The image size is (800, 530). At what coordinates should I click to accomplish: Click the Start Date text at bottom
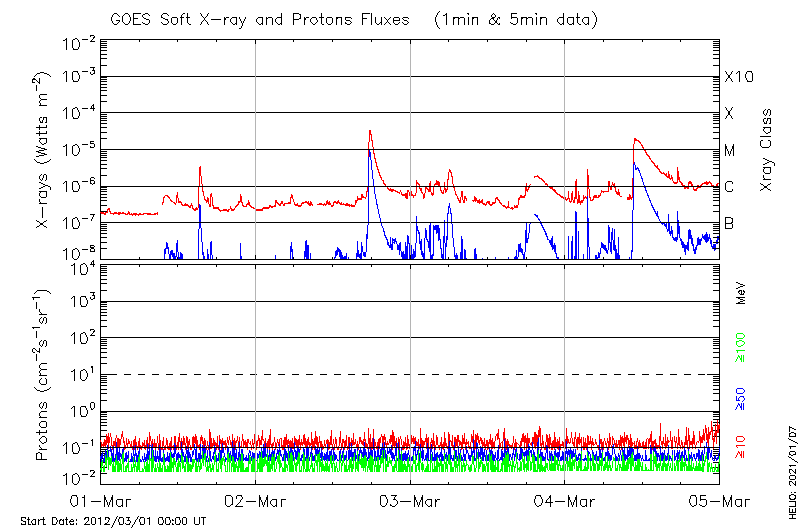click(x=113, y=521)
